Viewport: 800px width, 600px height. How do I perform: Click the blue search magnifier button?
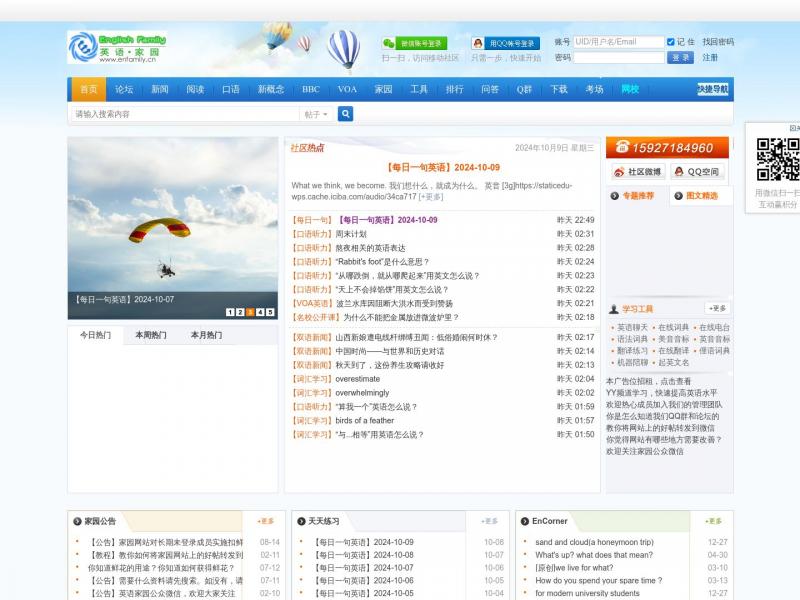point(345,114)
